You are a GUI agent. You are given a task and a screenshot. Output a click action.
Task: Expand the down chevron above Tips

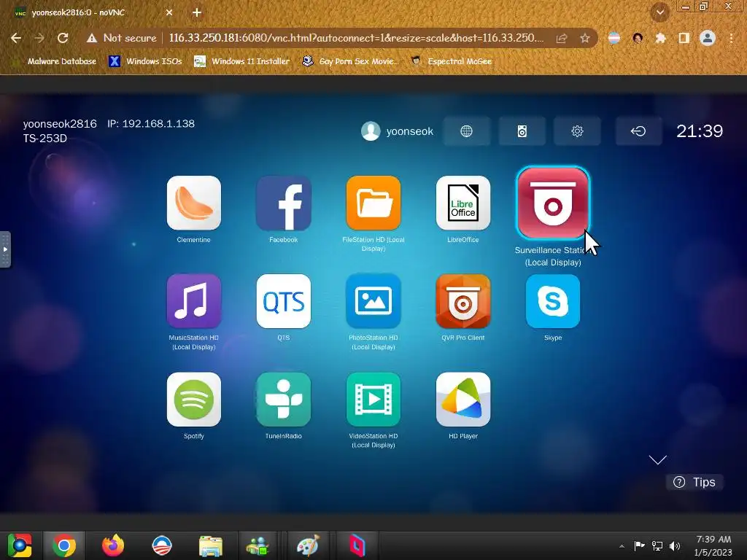657,459
